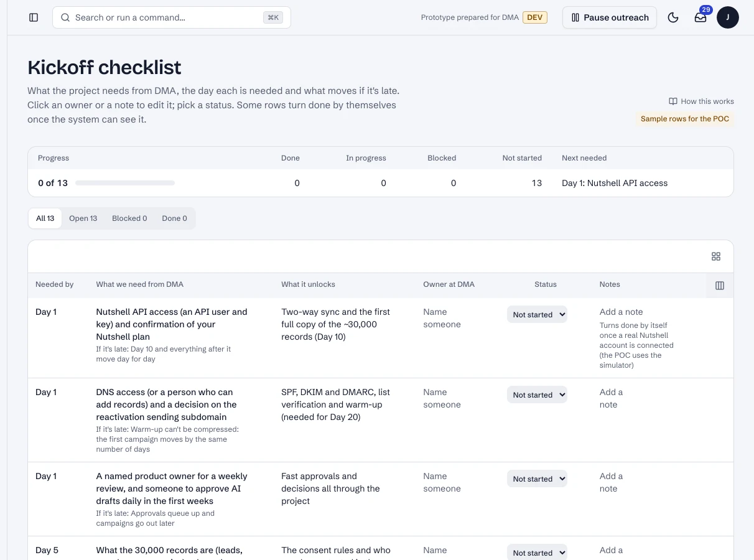Click the book icon beside How this works

673,101
